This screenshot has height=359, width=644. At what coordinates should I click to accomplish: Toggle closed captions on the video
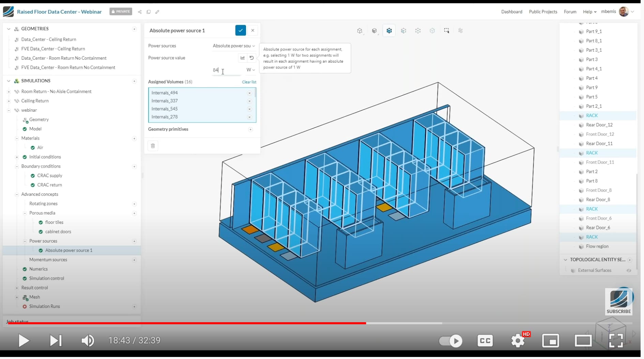click(x=485, y=340)
